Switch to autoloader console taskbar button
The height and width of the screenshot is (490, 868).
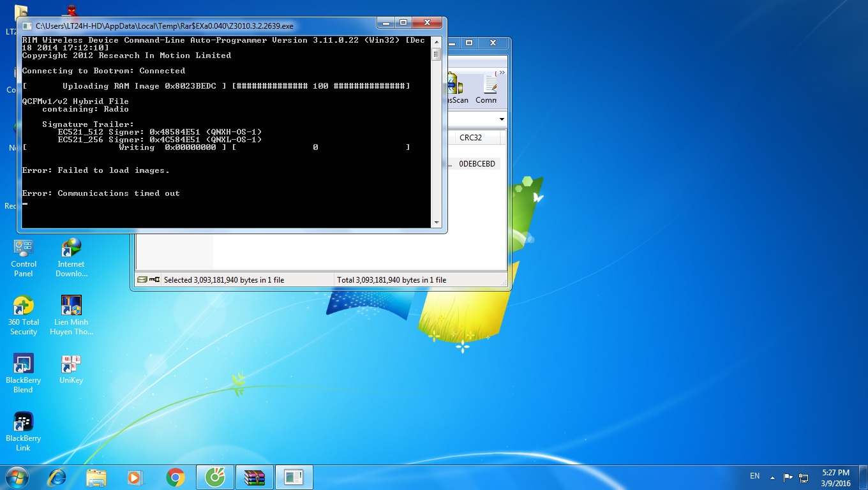pyautogui.click(x=294, y=477)
